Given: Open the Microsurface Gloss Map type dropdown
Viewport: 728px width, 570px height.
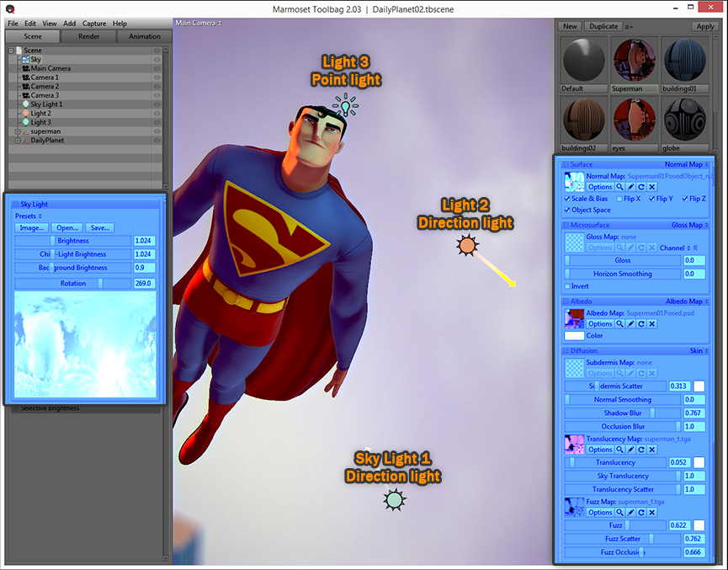Looking at the screenshot, I should [x=690, y=225].
